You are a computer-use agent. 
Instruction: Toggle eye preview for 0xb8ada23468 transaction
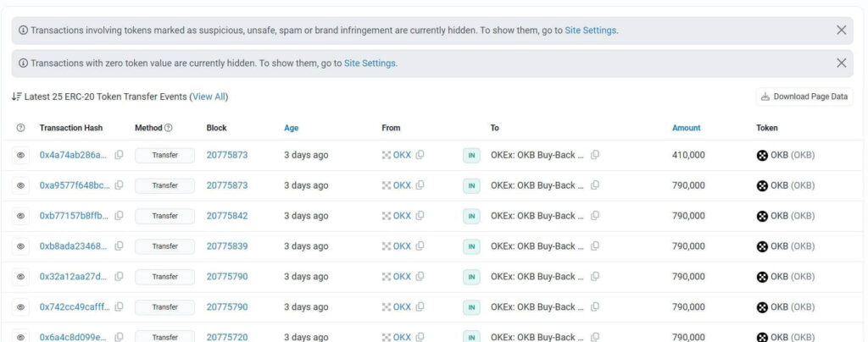(21, 246)
